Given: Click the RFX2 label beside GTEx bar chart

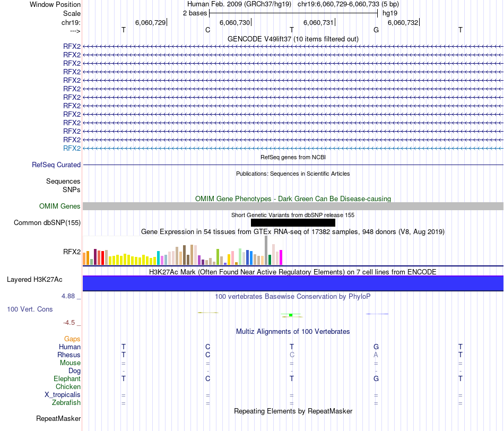Looking at the screenshot, I should pos(72,252).
